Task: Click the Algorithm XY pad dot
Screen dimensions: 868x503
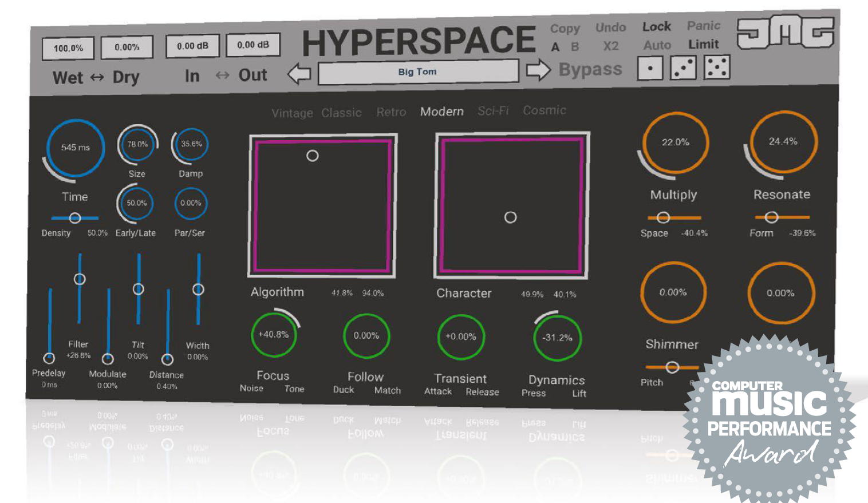Action: (313, 156)
